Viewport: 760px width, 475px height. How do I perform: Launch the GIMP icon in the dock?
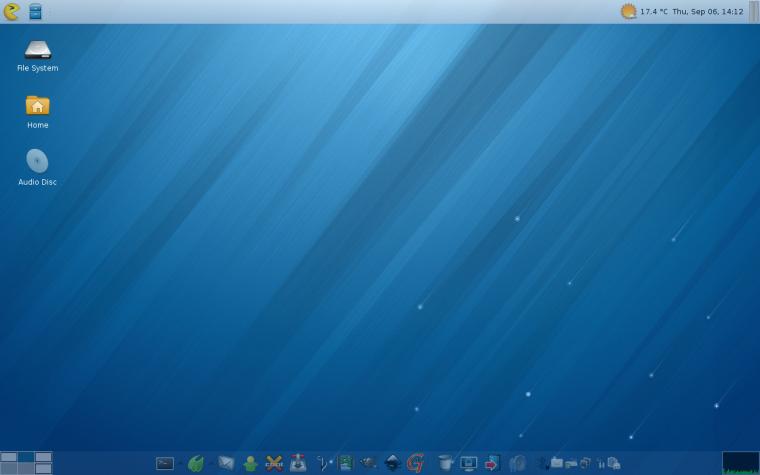click(368, 463)
